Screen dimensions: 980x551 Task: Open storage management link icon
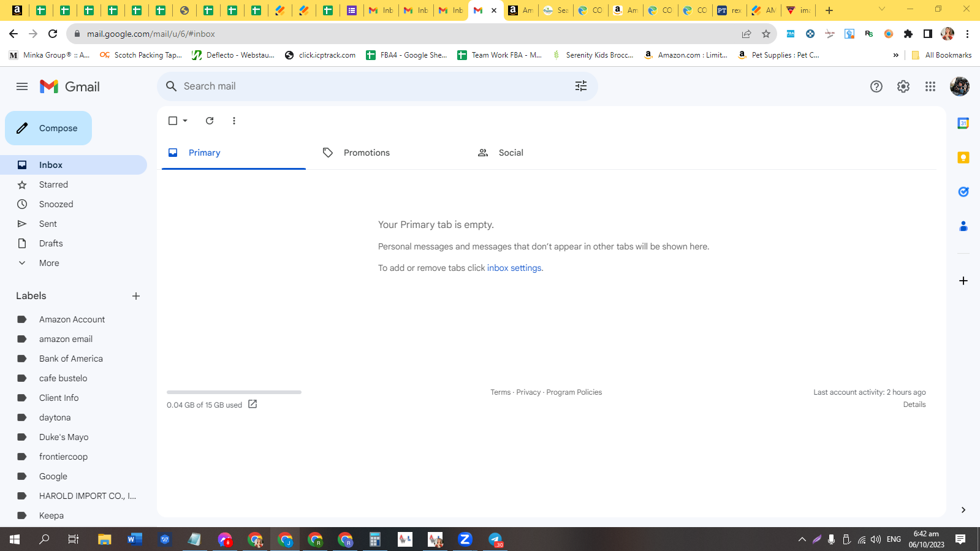[253, 404]
